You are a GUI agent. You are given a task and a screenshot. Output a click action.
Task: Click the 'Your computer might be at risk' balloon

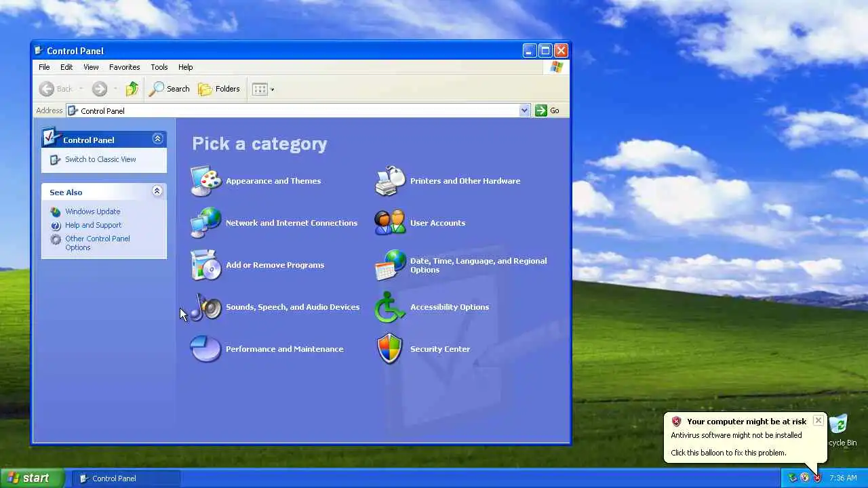[x=746, y=437]
